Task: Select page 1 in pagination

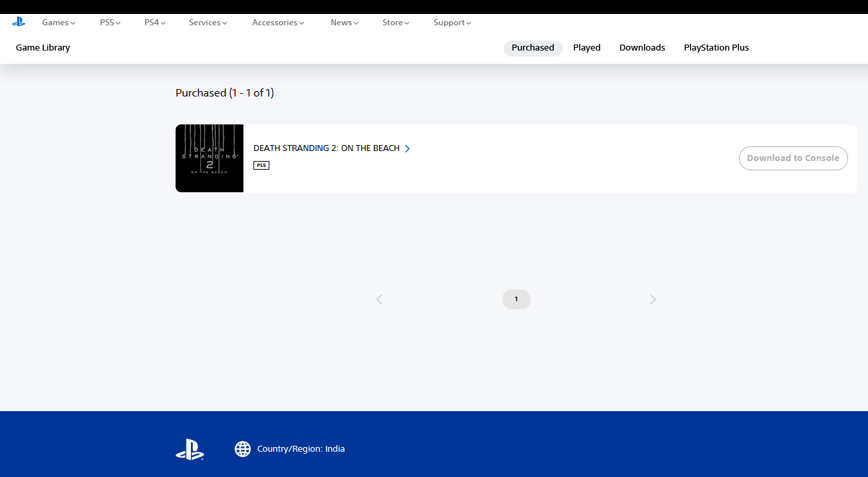Action: 516,299
